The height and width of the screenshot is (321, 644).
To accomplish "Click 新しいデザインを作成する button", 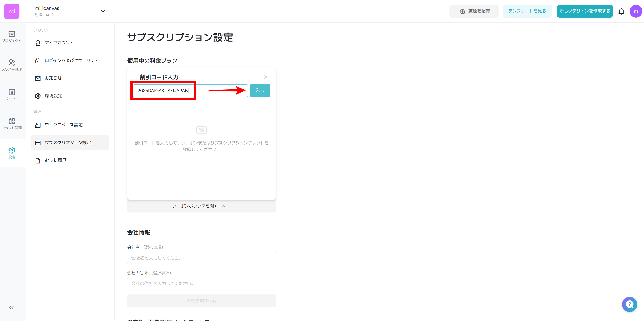I will click(x=584, y=11).
